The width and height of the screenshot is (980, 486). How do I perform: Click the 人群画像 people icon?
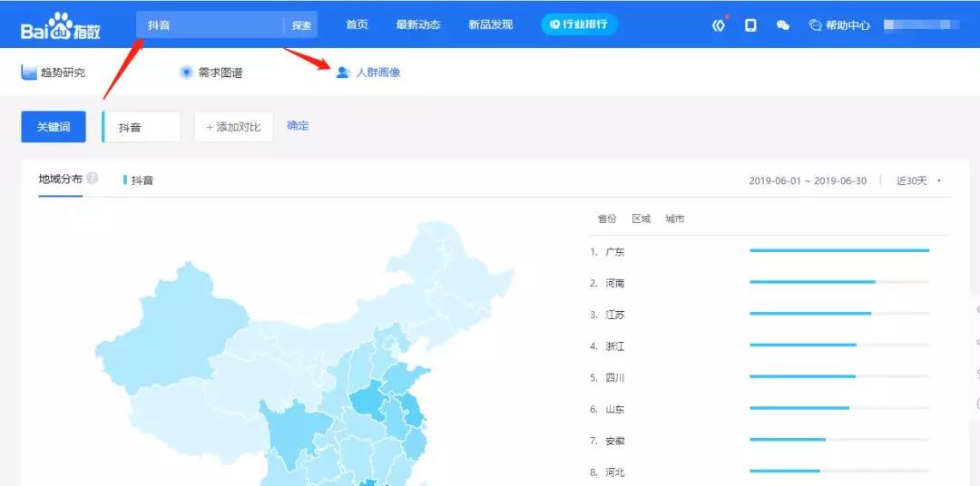pos(343,73)
